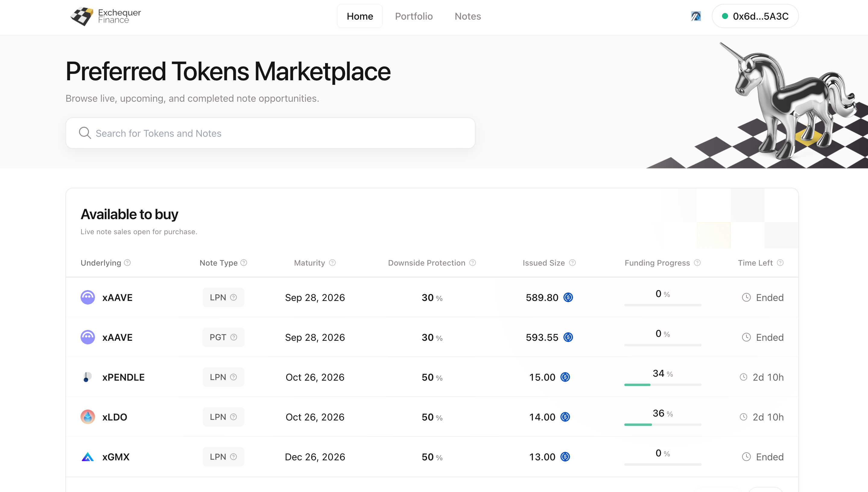Focus the Search for Tokens and Notes field
Image resolution: width=868 pixels, height=492 pixels.
(x=271, y=133)
